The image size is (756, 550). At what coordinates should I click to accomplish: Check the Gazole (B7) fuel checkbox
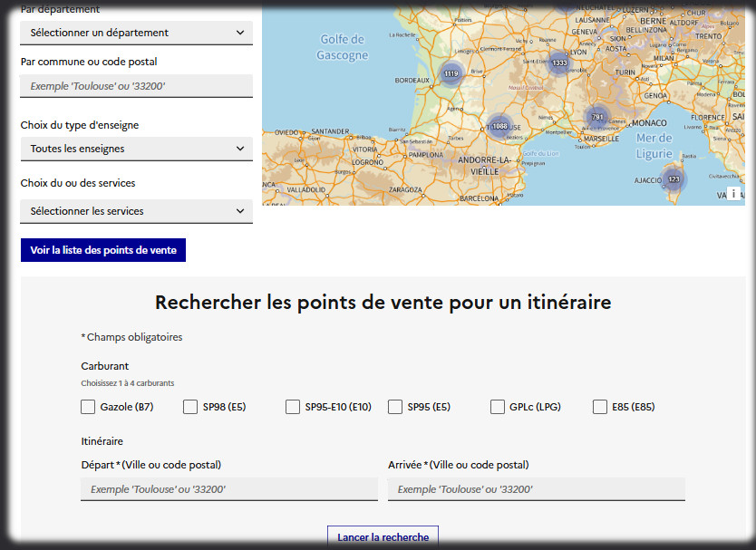(x=88, y=407)
